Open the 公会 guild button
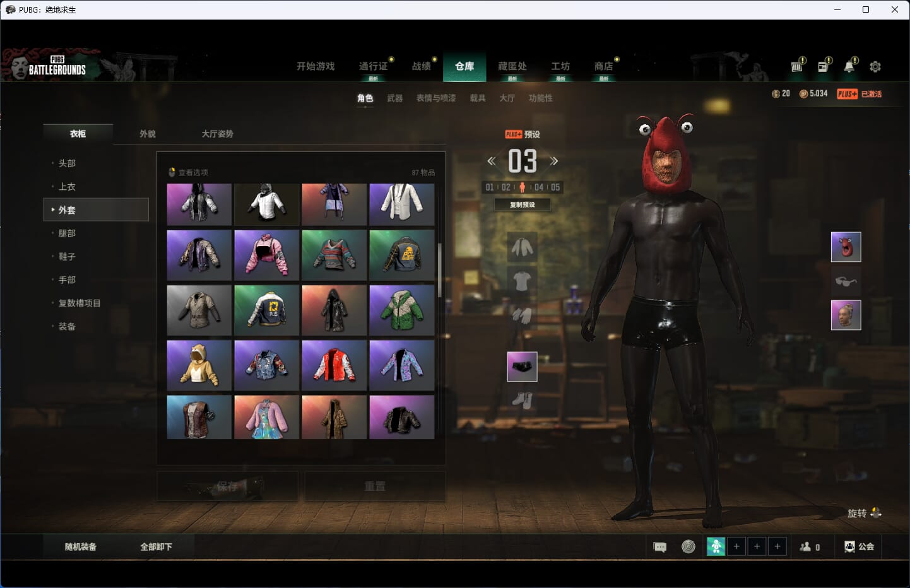910x588 pixels. tap(860, 546)
